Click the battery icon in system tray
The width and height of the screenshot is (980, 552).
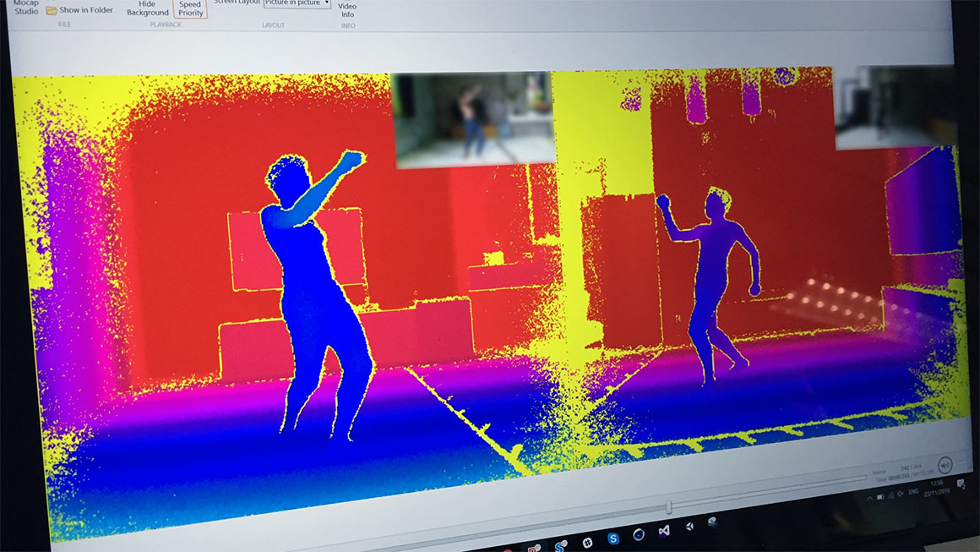click(x=880, y=497)
